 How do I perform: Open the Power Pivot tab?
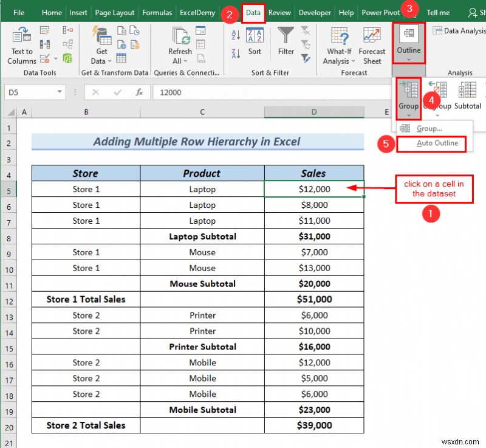pyautogui.click(x=380, y=12)
